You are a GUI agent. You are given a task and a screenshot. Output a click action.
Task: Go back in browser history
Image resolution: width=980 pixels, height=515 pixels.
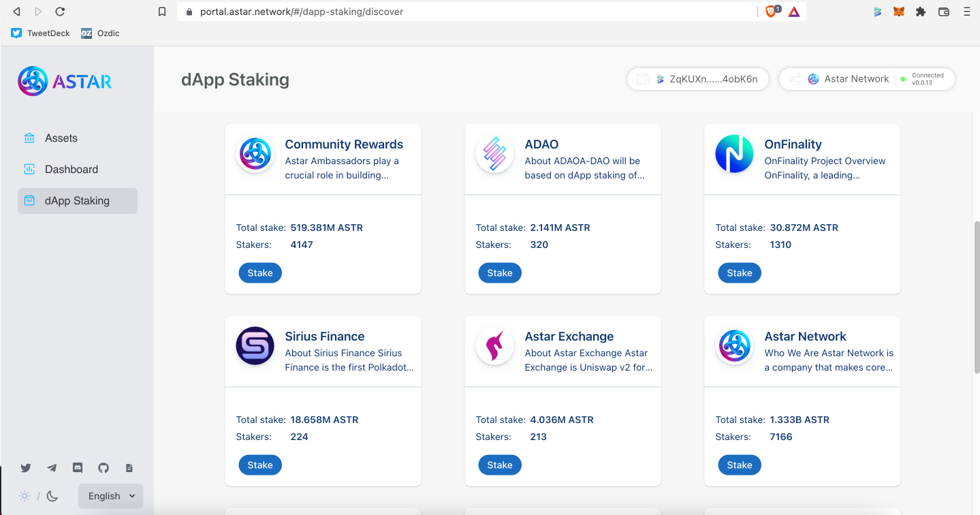(16, 12)
